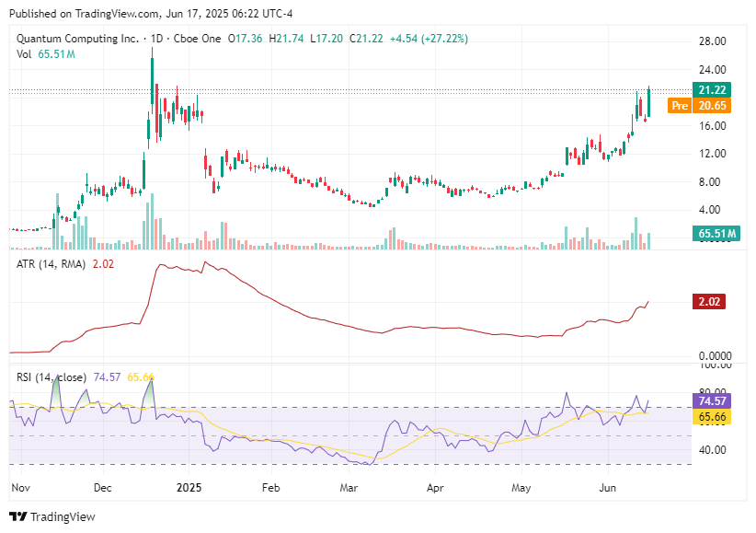Click the purple 74.57 RSI axis tag
This screenshot has width=756, height=533.
pos(712,400)
